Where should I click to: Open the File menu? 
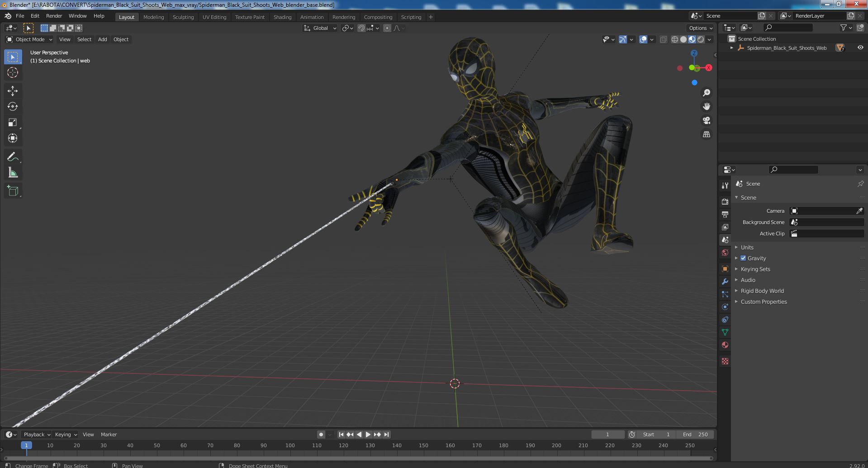click(x=20, y=16)
